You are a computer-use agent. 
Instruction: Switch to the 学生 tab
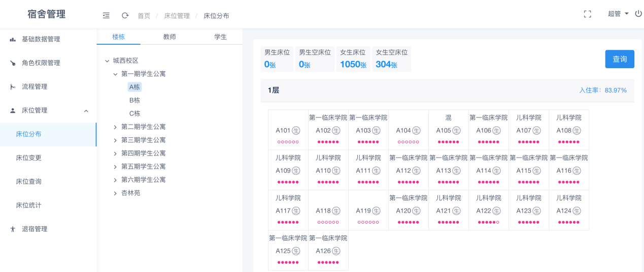220,37
